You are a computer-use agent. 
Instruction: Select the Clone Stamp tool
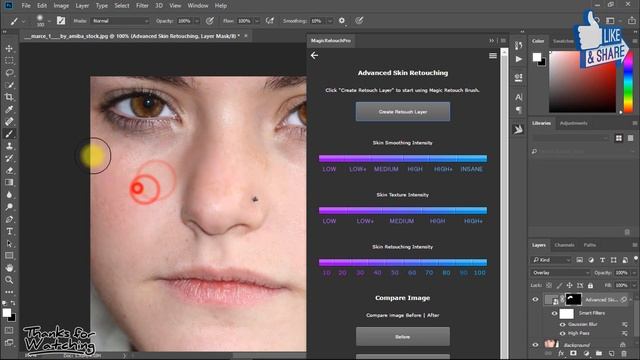coord(9,146)
